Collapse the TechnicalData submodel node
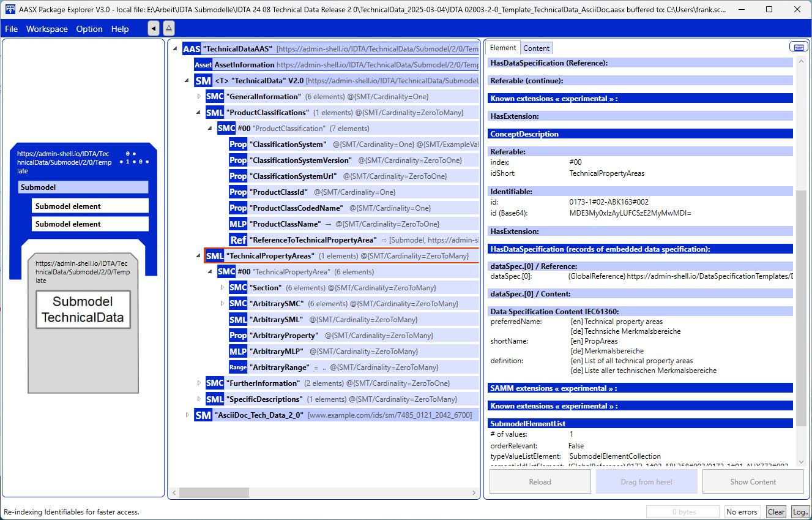The image size is (812, 520). point(187,81)
